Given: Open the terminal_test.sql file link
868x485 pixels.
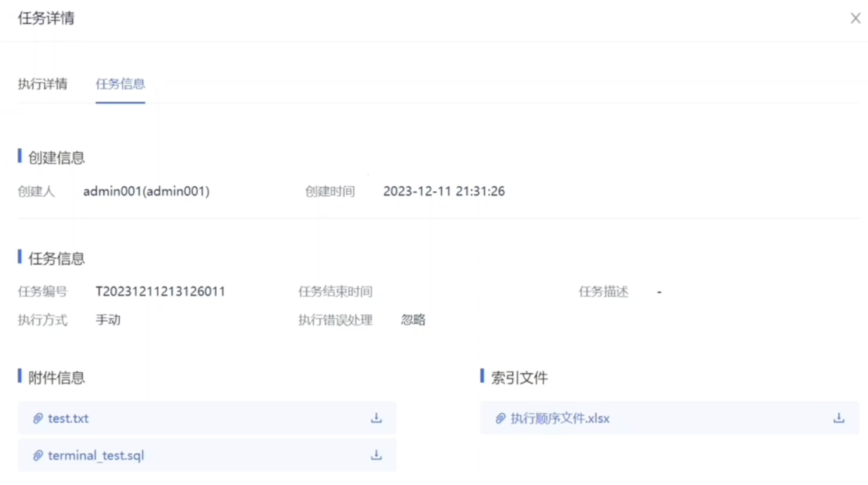Looking at the screenshot, I should click(x=96, y=456).
